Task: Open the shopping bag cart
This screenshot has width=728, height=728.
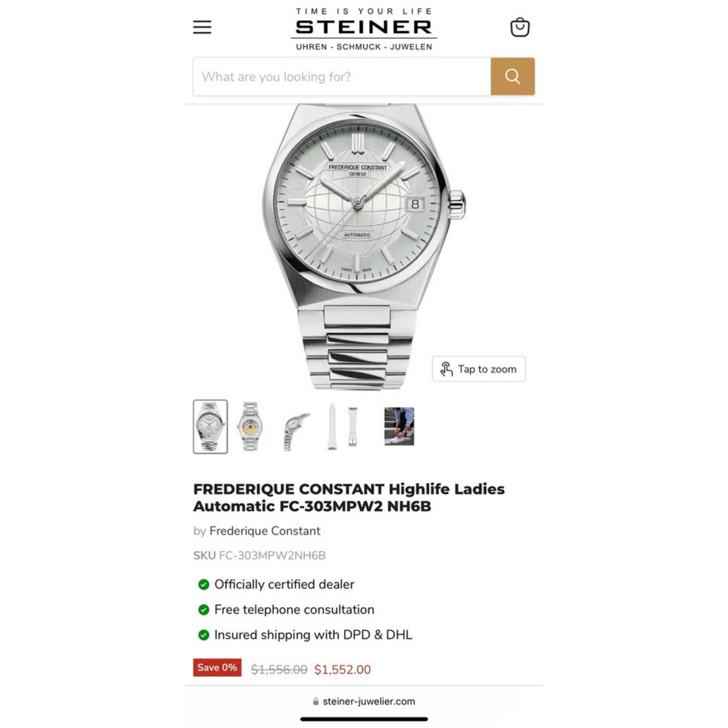Action: click(520, 27)
